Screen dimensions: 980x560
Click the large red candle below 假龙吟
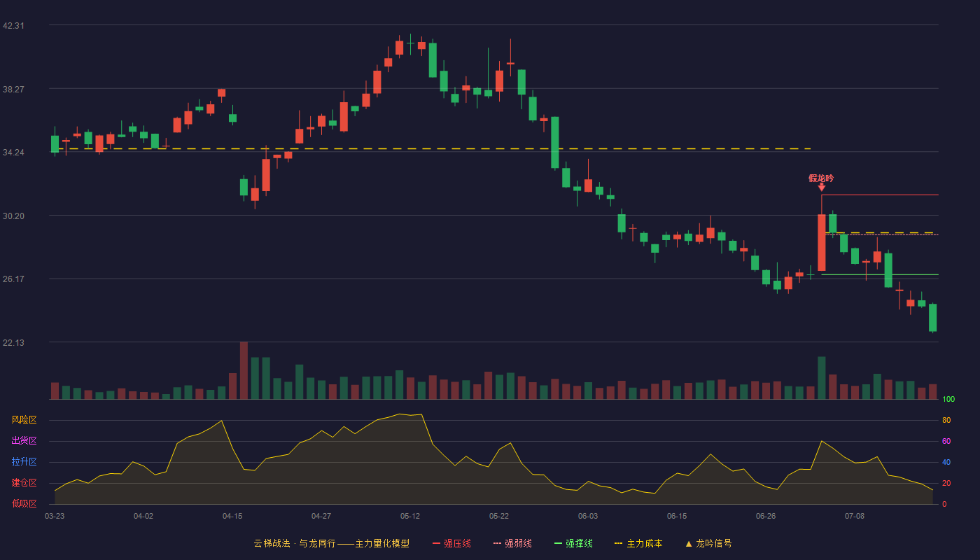(x=821, y=242)
